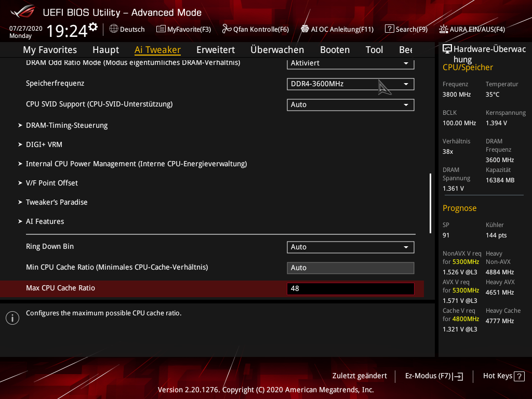This screenshot has height=399, width=532.
Task: Click the ROG logo icon
Action: tap(23, 11)
